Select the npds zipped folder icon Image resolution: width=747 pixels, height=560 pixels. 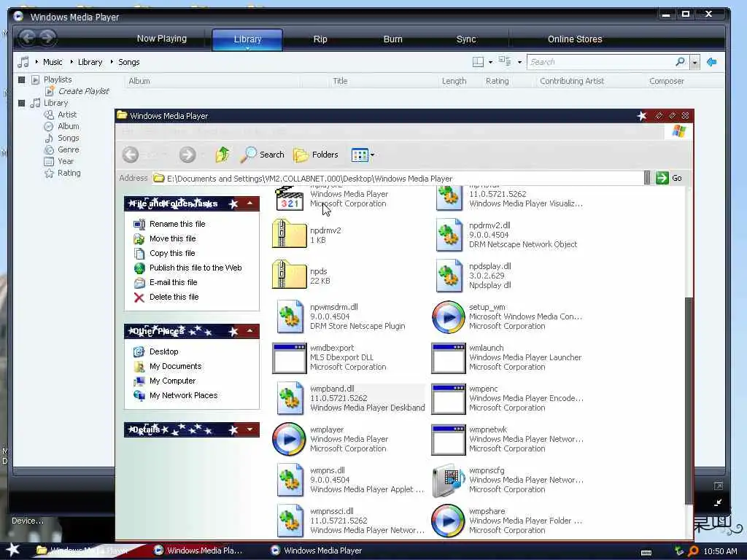[289, 275]
